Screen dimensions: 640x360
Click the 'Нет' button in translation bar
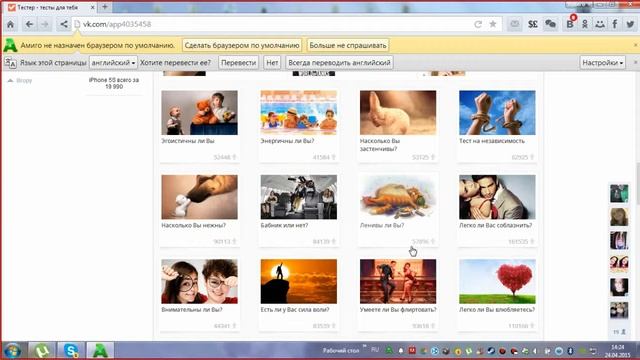coord(272,62)
